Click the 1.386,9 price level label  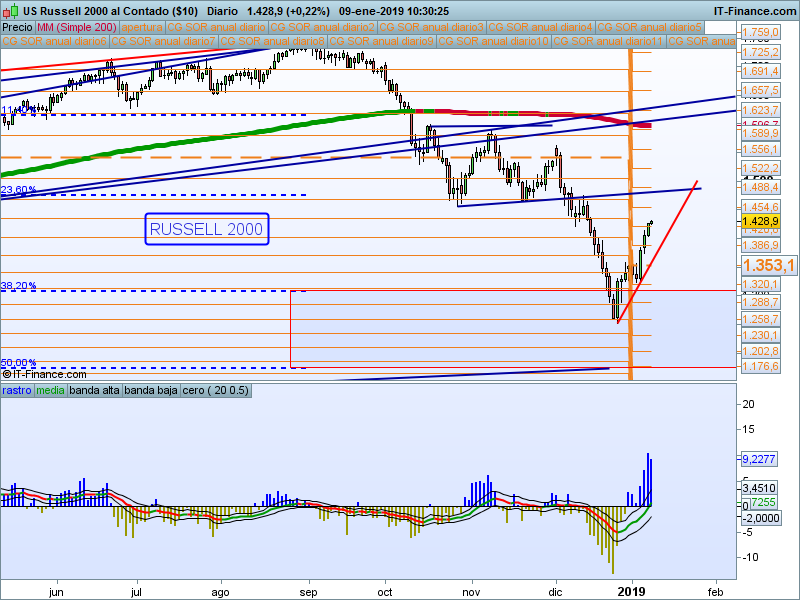coord(760,245)
